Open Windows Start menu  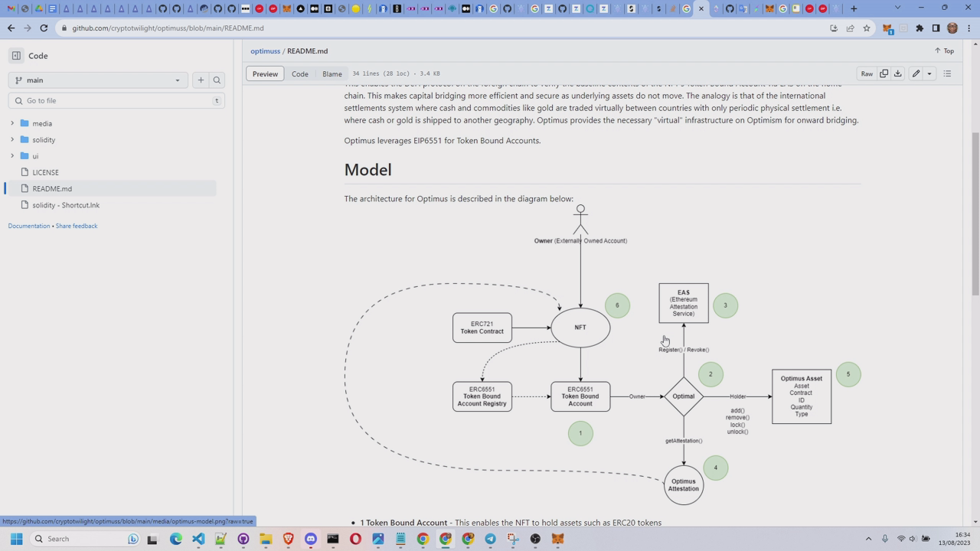[x=16, y=539]
